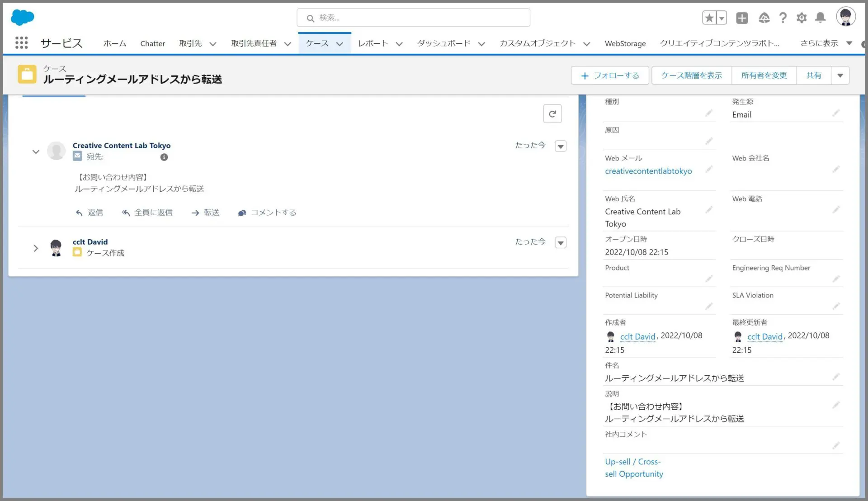Open the dropdown arrow next to 共有
Screen dimensions: 868x501
coord(840,75)
